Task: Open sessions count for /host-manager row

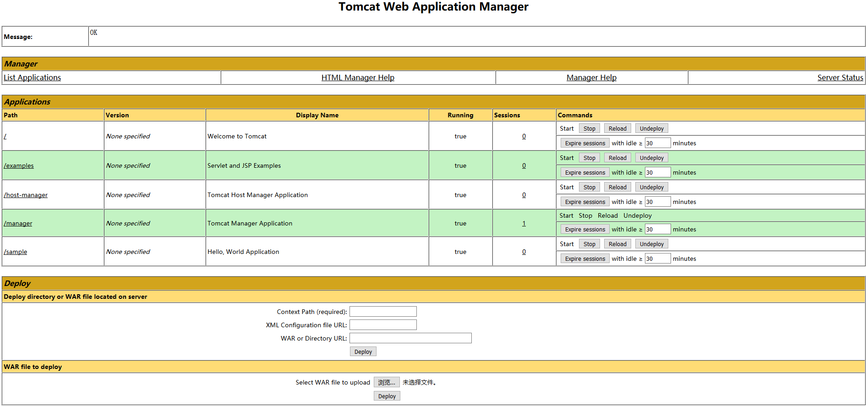Action: 524,195
